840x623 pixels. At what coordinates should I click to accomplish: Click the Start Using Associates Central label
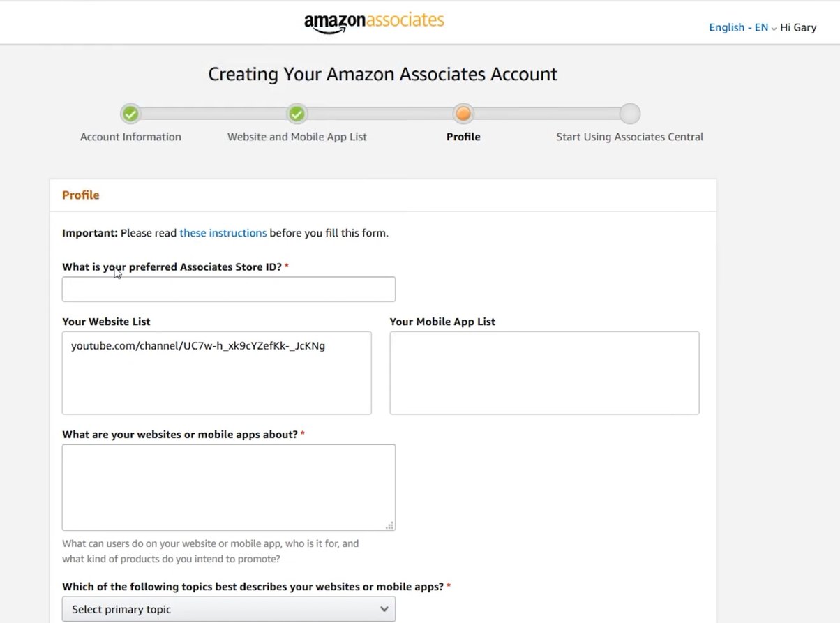[x=629, y=137]
